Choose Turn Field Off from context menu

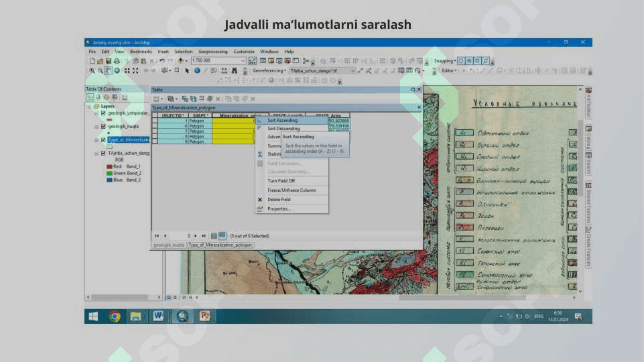point(292,181)
